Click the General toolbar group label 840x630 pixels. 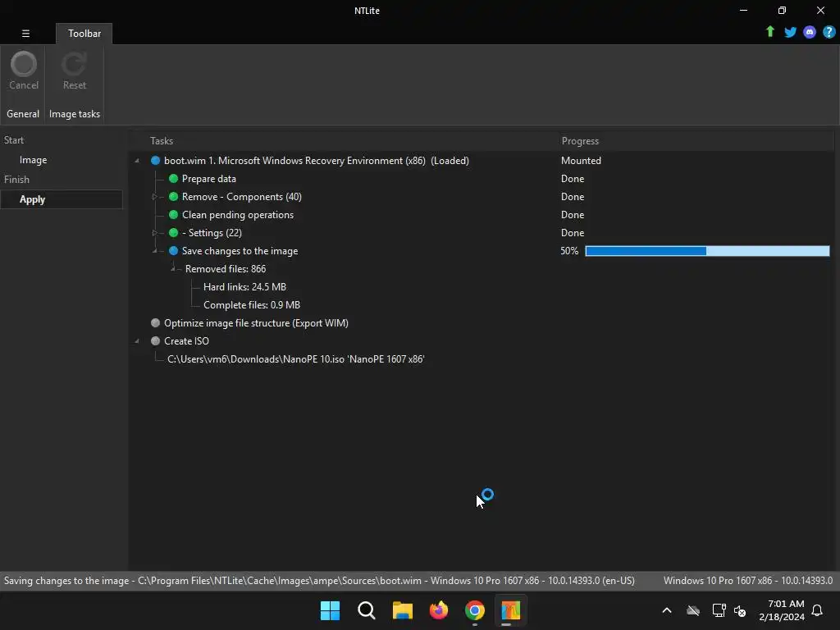tap(22, 114)
